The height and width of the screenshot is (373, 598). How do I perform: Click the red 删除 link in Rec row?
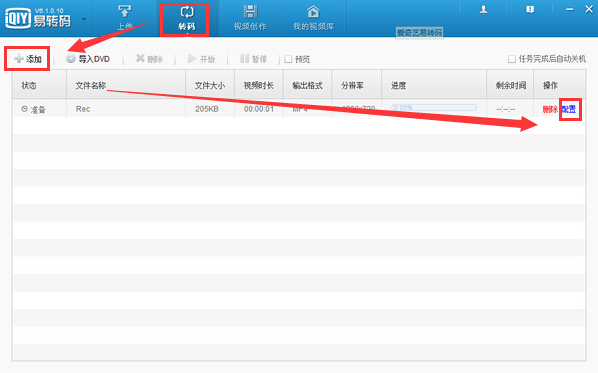[x=550, y=110]
